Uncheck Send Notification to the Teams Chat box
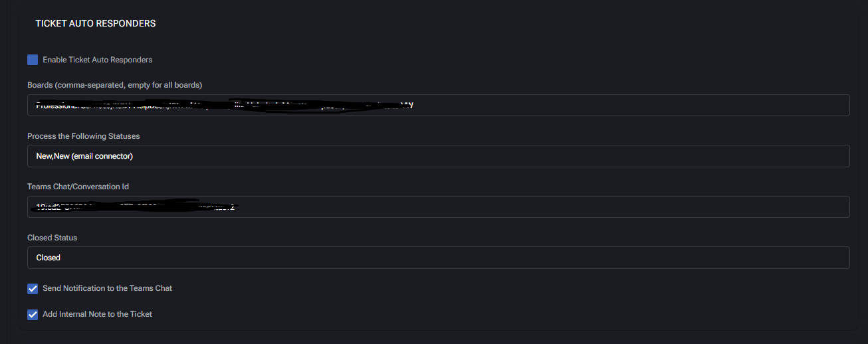 coord(33,289)
